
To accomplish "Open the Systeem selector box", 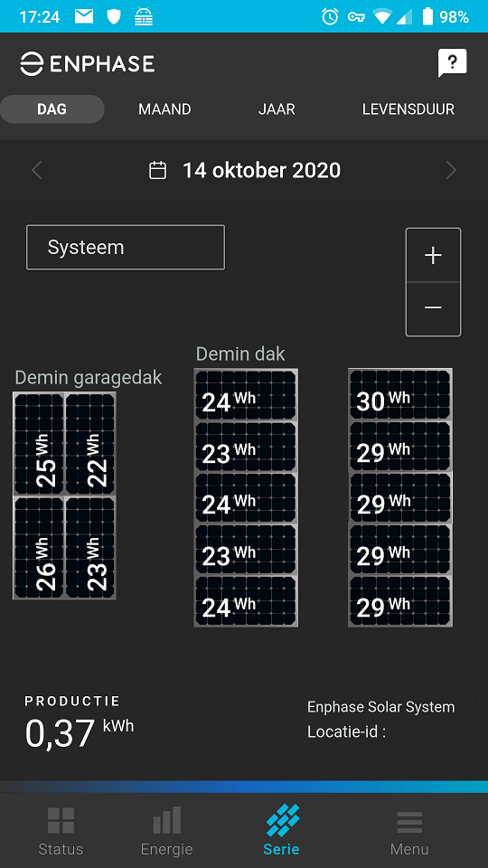I will coord(126,247).
